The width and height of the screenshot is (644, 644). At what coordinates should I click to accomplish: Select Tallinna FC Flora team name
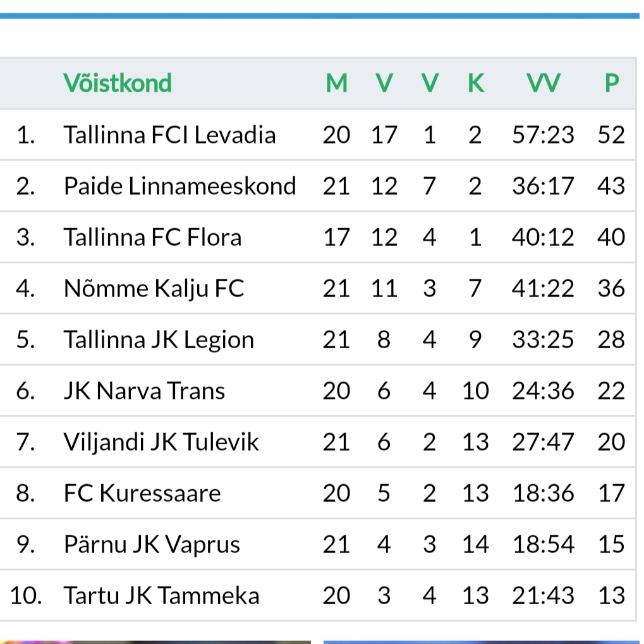[152, 238]
